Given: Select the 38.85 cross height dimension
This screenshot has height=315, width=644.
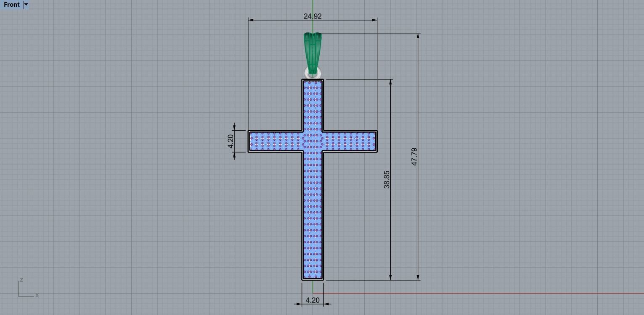Looking at the screenshot, I should (x=387, y=179).
